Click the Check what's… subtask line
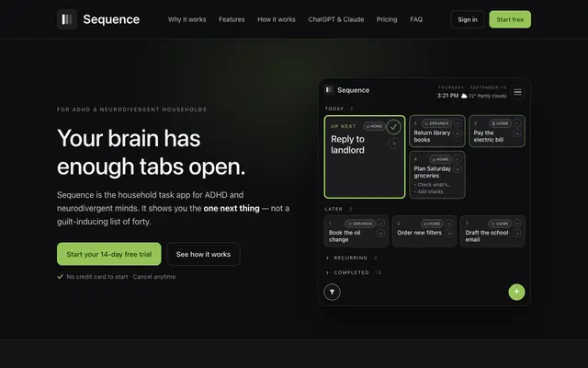 (x=433, y=185)
